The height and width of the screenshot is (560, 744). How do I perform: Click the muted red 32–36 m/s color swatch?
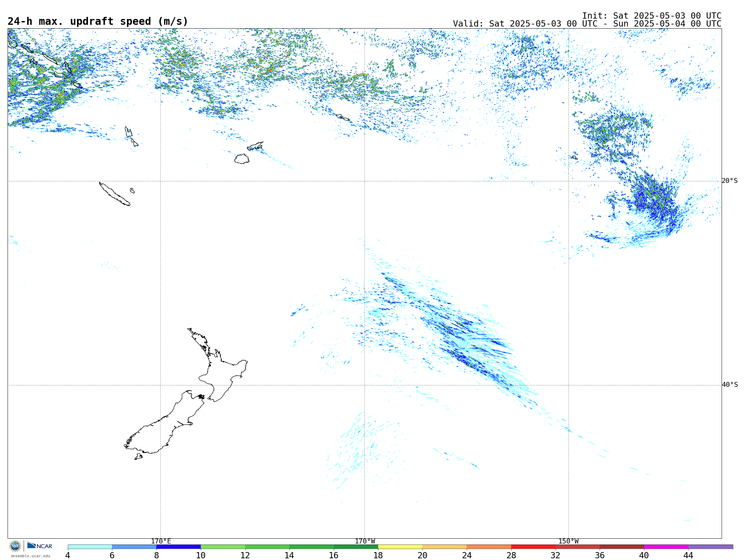[x=578, y=547]
